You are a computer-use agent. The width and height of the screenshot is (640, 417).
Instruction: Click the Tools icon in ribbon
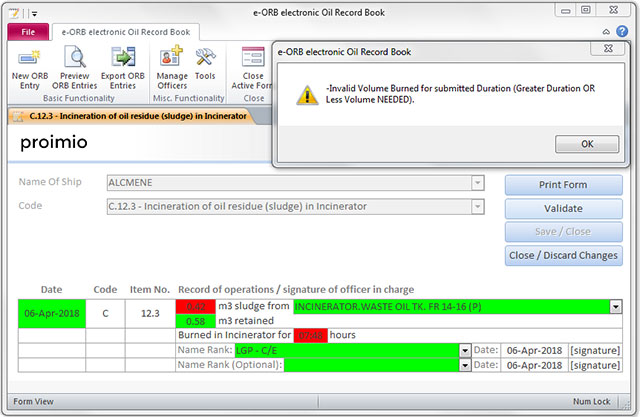click(206, 59)
